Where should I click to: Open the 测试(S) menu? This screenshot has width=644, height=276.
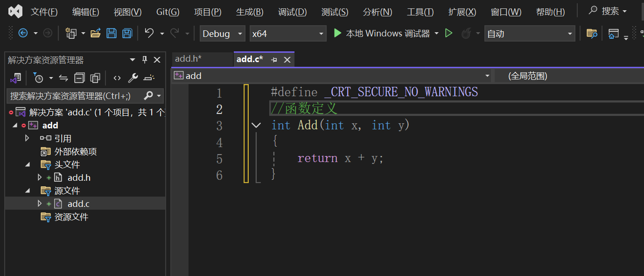pos(335,12)
